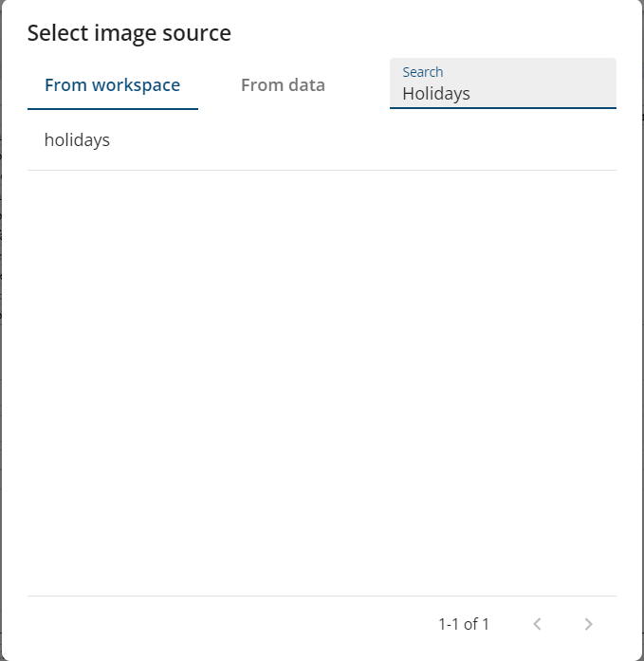Viewport: 644px width, 661px height.
Task: Open the From data source tab
Action: pos(283,85)
